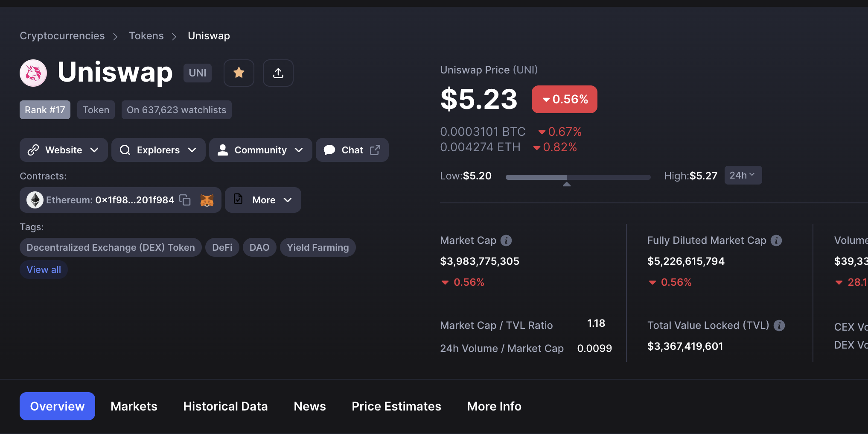Add Uniswap to watchlist with star icon
868x434 pixels.
tap(239, 73)
